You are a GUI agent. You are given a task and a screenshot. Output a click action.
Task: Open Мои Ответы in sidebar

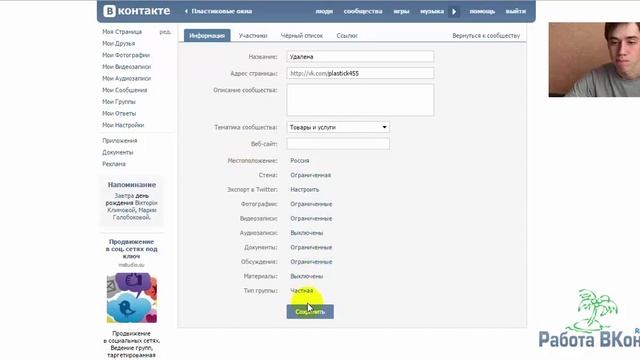pos(119,113)
